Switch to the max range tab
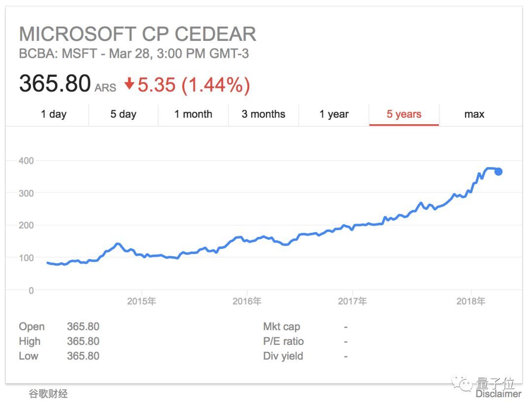 (474, 114)
